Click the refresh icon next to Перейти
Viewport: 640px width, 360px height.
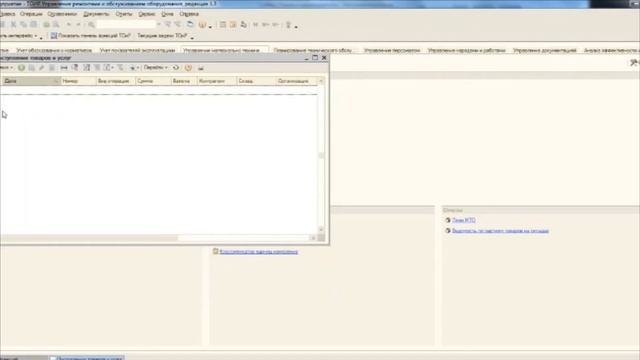(x=176, y=68)
